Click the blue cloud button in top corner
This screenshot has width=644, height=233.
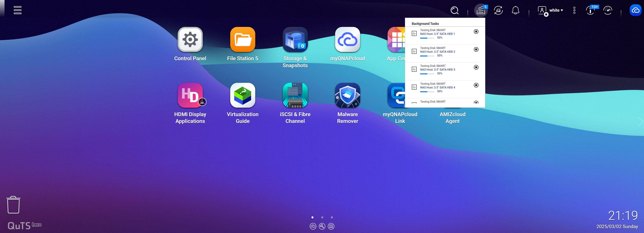coord(636,10)
